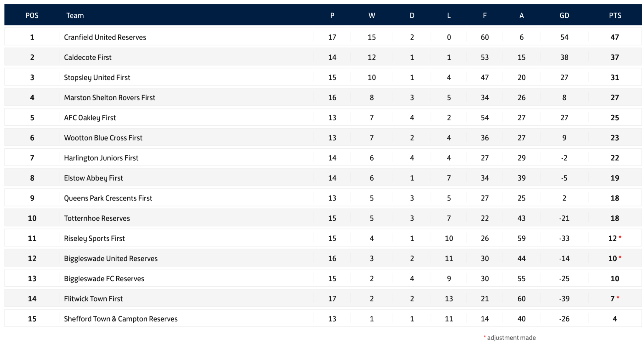Image resolution: width=644 pixels, height=352 pixels.
Task: Click the PTS column header
Action: tap(615, 15)
